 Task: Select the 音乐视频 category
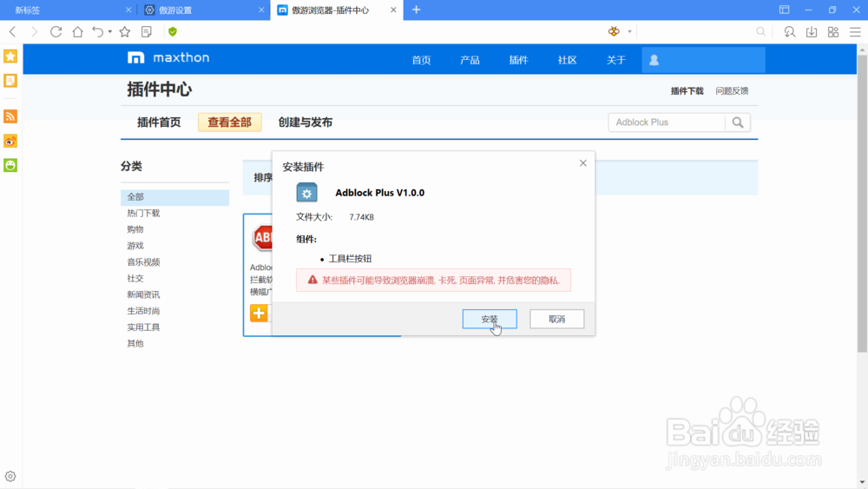(x=143, y=262)
